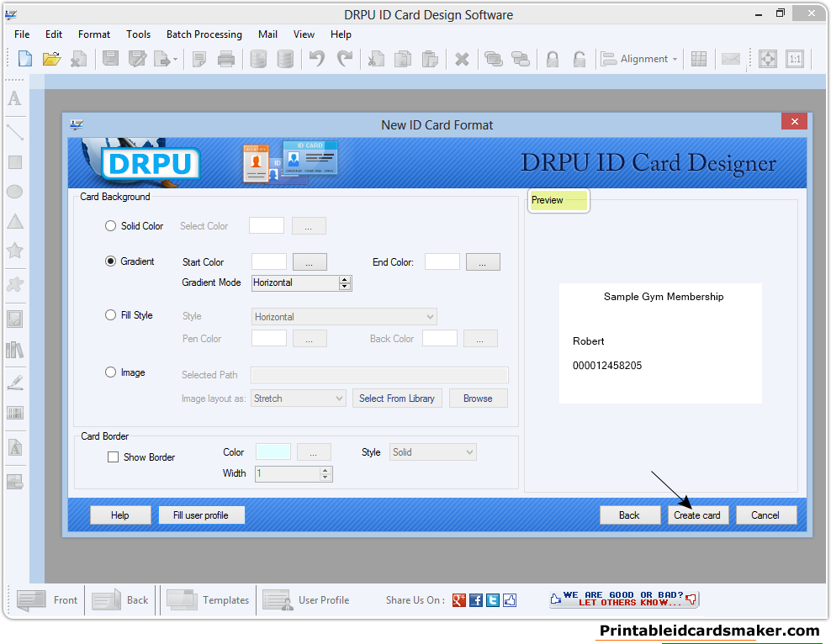
Task: Click the Fill user profile button
Action: tap(201, 515)
